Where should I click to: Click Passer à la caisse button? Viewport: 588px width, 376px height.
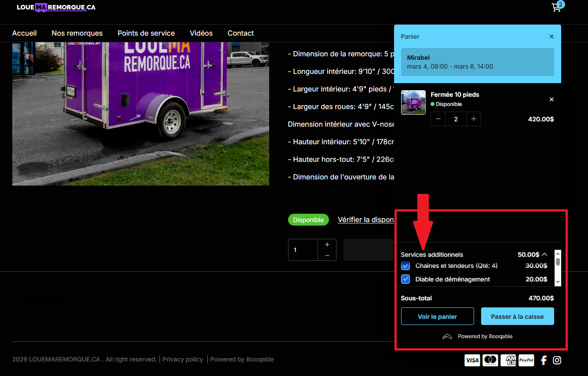coord(517,316)
